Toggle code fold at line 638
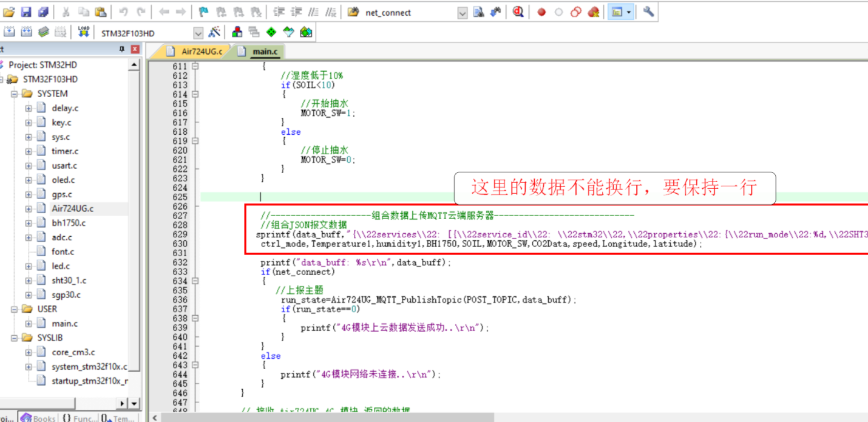 195,318
